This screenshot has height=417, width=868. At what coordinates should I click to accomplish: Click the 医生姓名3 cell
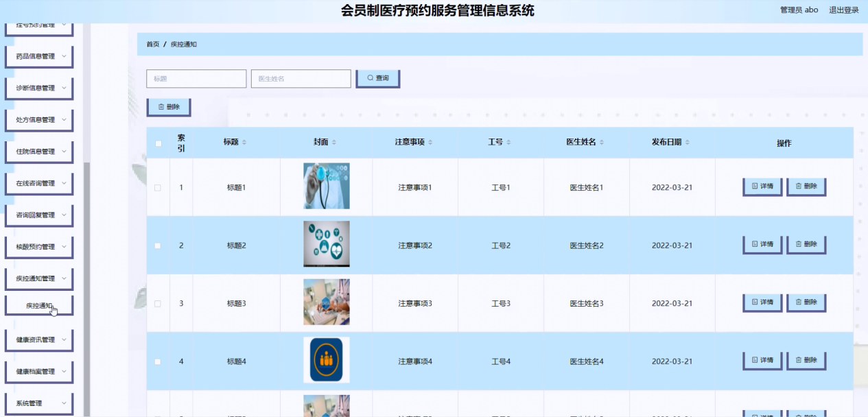[x=587, y=303]
